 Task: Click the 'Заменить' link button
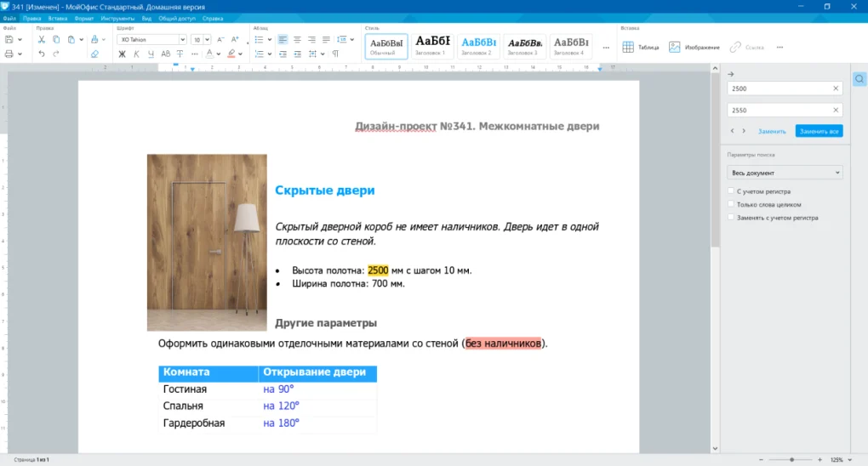tap(772, 131)
